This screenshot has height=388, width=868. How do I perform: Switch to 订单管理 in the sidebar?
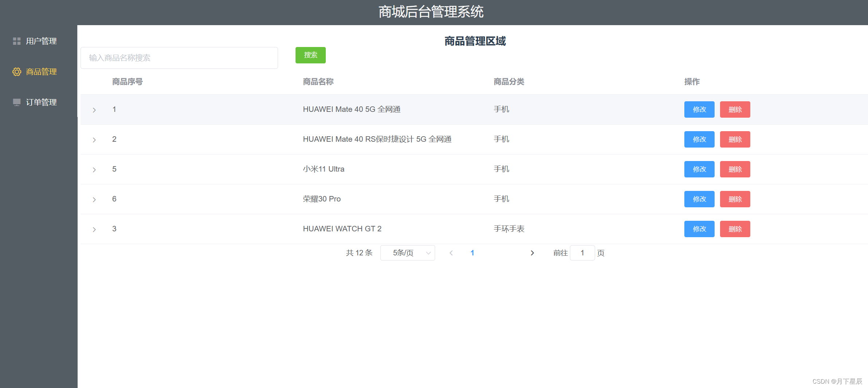click(x=41, y=102)
